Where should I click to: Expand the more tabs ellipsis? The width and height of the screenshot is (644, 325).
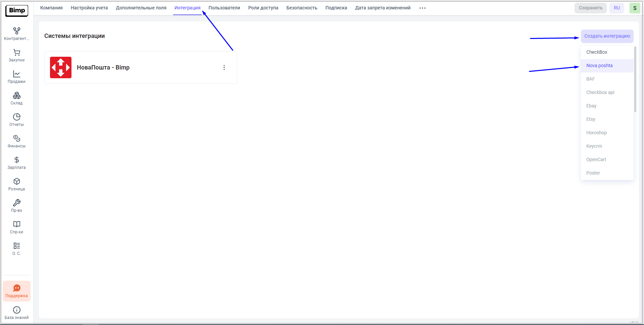click(423, 8)
